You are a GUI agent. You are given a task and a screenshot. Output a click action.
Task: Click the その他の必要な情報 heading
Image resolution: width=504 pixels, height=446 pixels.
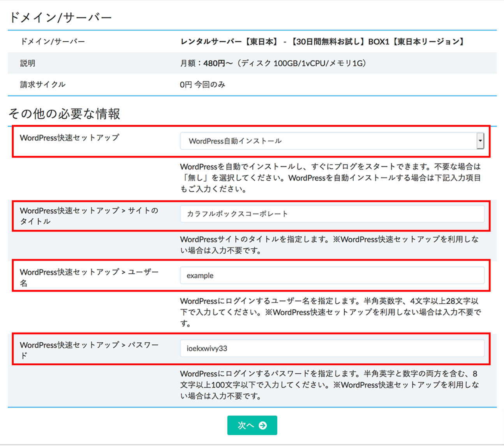(x=64, y=114)
